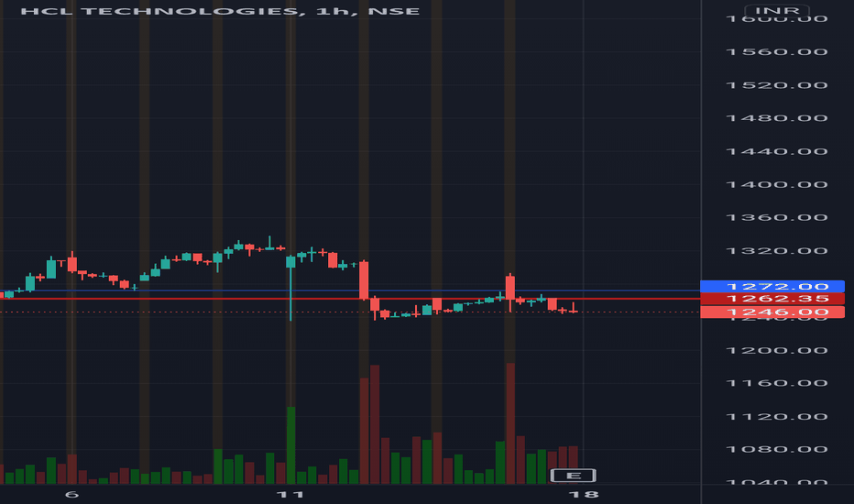Click the 1480.00 price axis label
Screen dimensions: 854x504
pyautogui.click(x=777, y=118)
